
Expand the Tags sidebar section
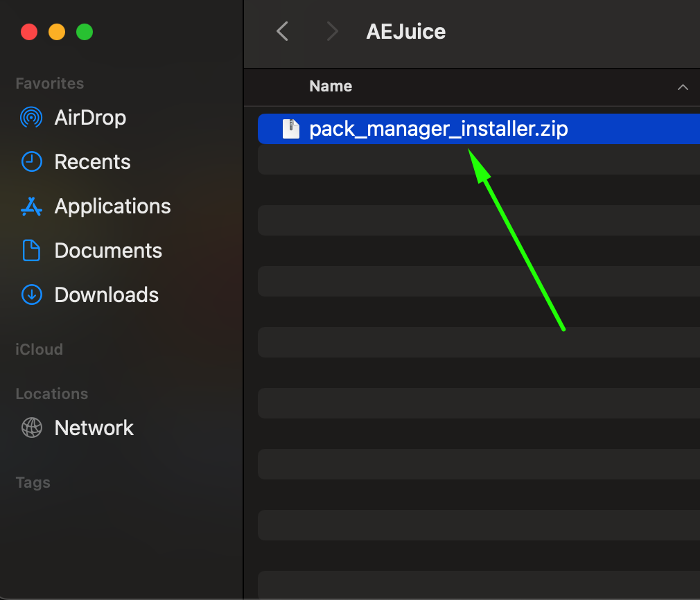point(33,482)
